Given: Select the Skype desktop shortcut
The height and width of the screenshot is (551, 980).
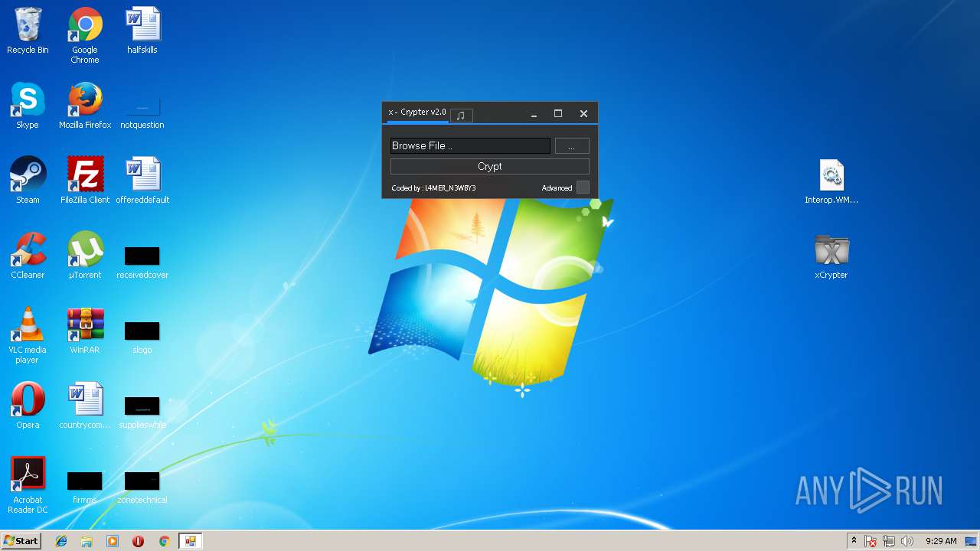Looking at the screenshot, I should 28,106.
